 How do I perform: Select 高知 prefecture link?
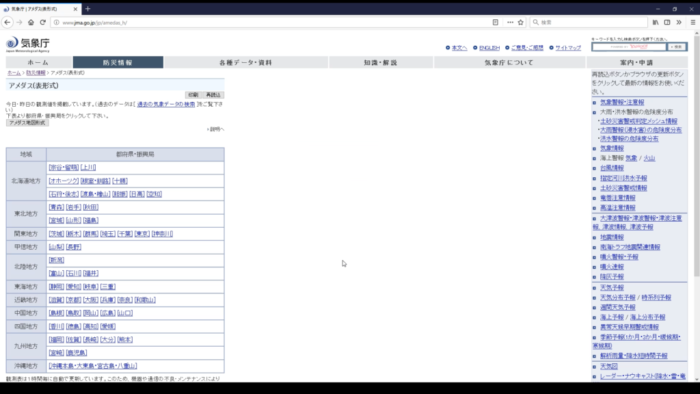pyautogui.click(x=91, y=326)
